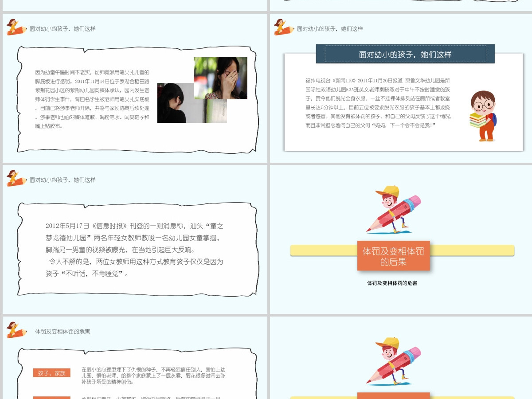Viewport: 532px width, 399px height.
Task: Select header text beside icon on 2012年5月17日 slide
Action: tap(63, 180)
